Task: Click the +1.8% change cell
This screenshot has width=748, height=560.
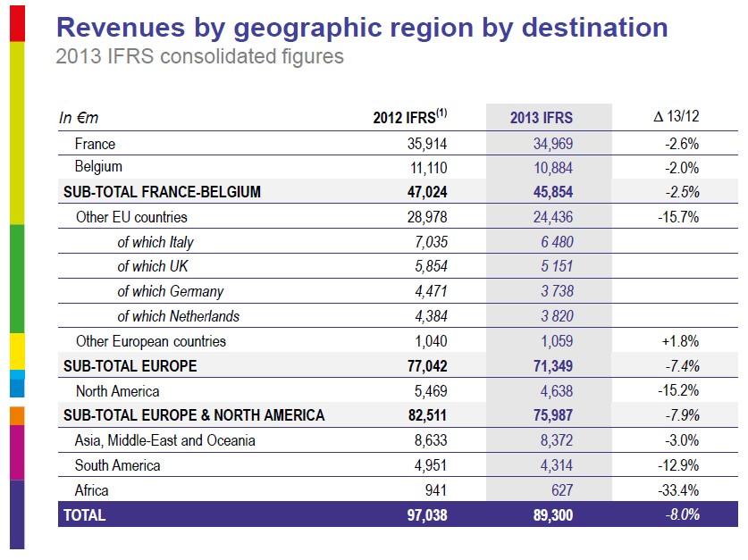Action: pyautogui.click(x=680, y=342)
